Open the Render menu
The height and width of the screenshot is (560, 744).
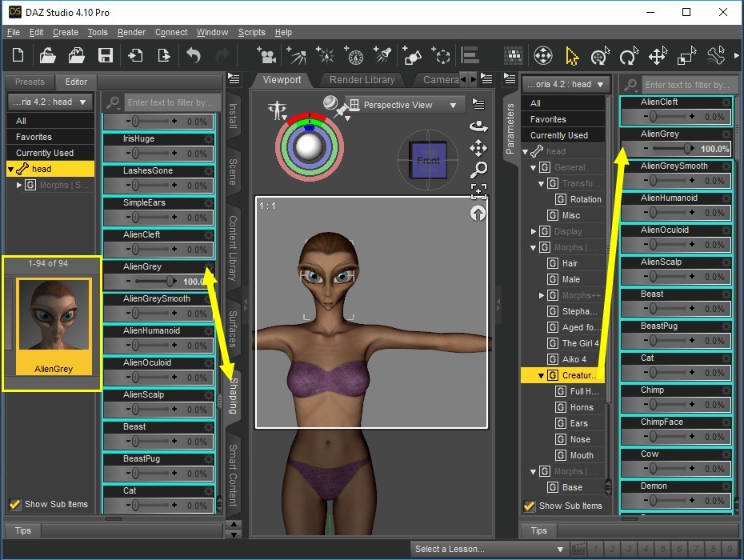[x=131, y=32]
